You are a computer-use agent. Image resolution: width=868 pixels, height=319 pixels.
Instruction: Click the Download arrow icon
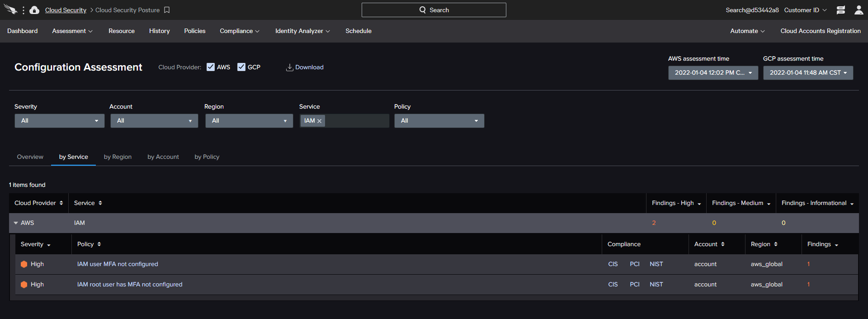pyautogui.click(x=289, y=67)
